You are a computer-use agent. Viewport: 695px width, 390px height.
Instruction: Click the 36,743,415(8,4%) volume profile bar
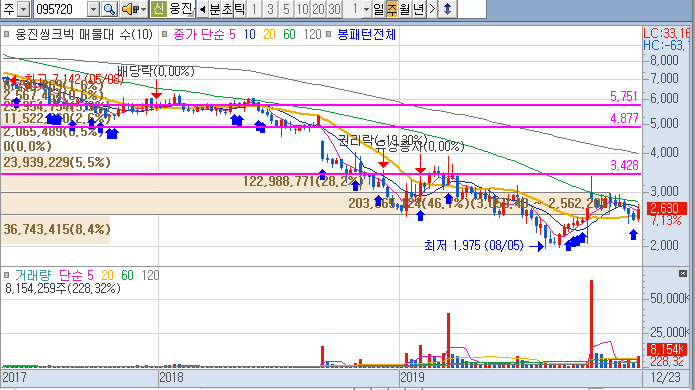coord(55,230)
